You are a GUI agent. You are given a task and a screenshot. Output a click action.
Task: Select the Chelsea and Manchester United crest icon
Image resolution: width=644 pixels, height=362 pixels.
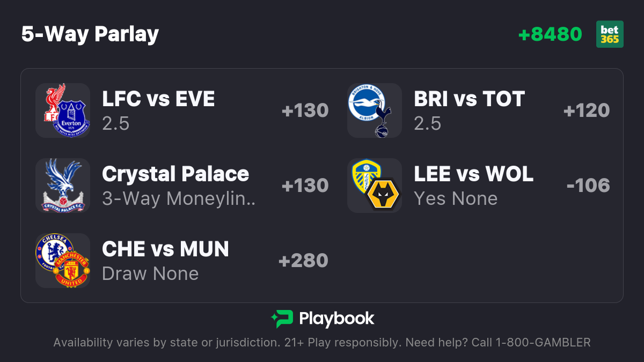tap(63, 261)
